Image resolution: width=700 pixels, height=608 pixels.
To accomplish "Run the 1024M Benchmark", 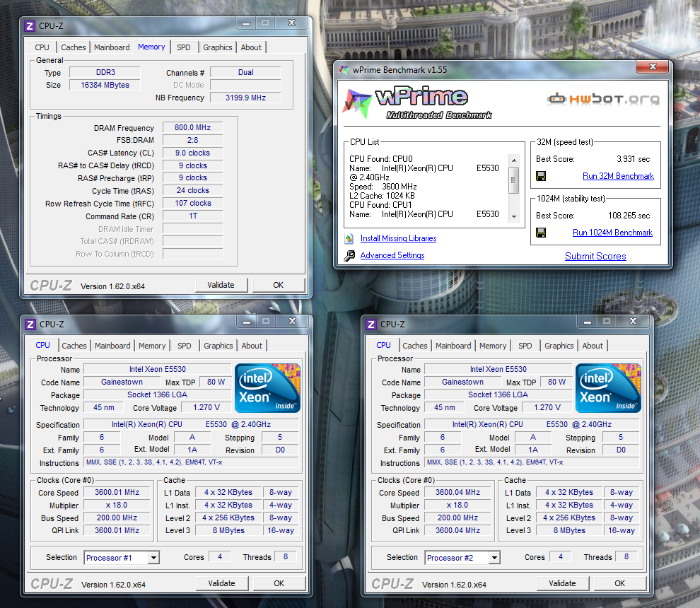I will (x=612, y=233).
